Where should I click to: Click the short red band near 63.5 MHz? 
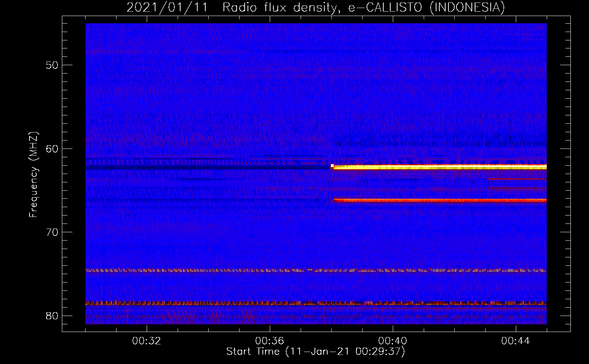(x=517, y=179)
